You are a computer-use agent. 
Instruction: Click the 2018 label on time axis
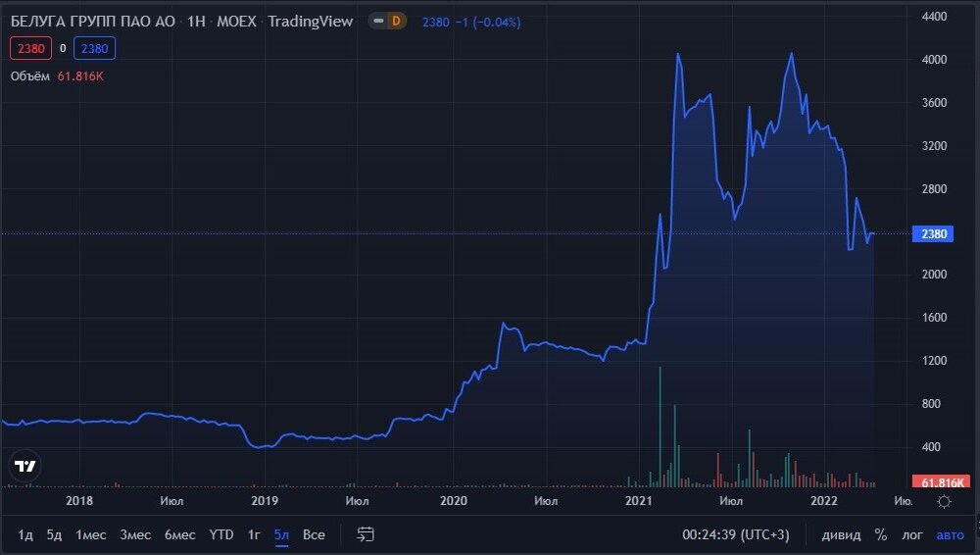point(79,500)
